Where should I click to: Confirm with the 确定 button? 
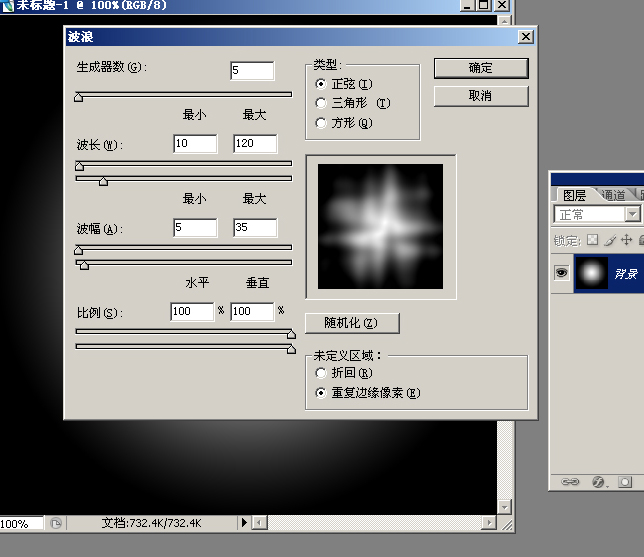click(481, 68)
